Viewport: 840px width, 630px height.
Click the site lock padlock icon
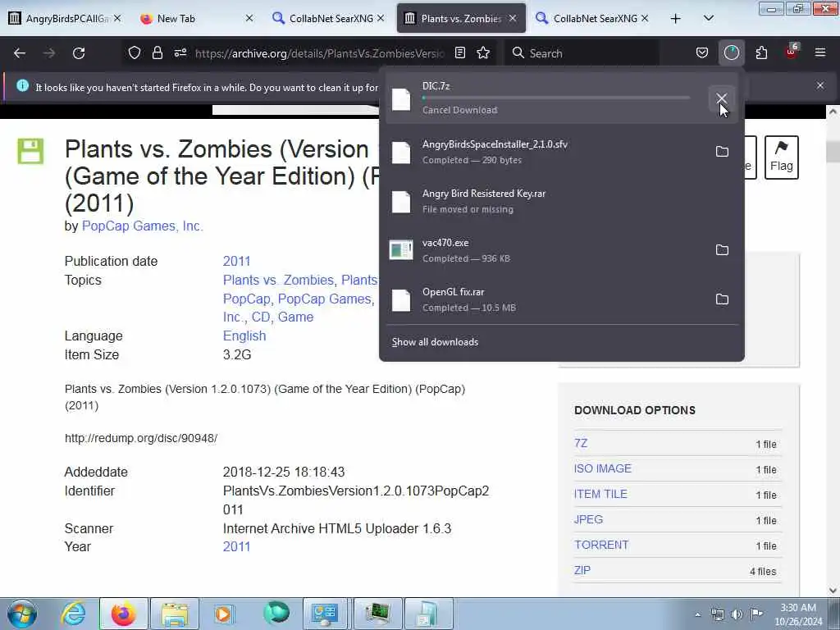(x=157, y=53)
